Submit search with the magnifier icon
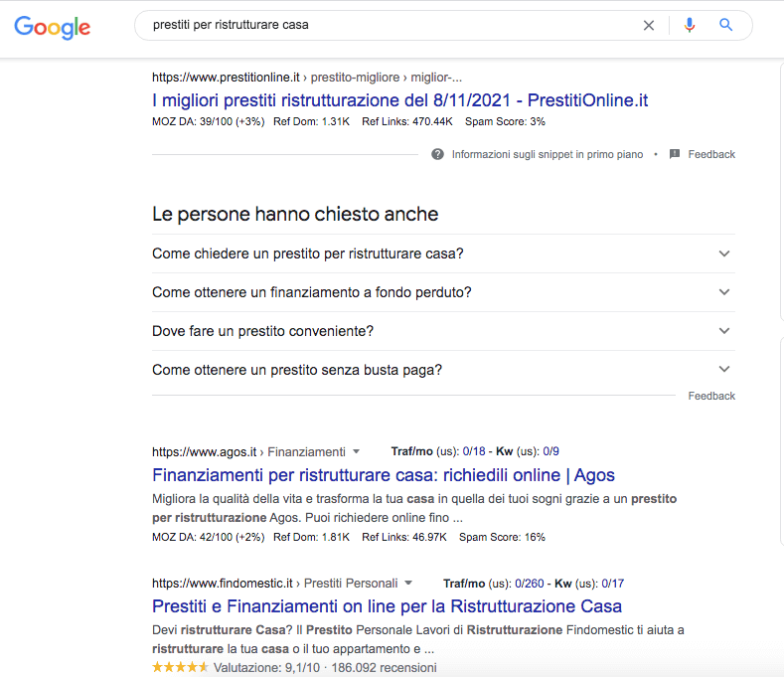Image resolution: width=784 pixels, height=677 pixels. point(726,26)
